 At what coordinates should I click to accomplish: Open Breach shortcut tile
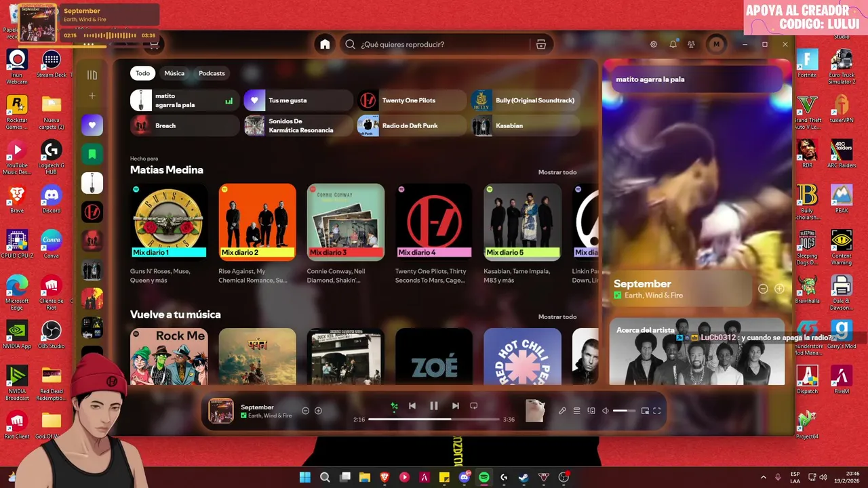[184, 125]
